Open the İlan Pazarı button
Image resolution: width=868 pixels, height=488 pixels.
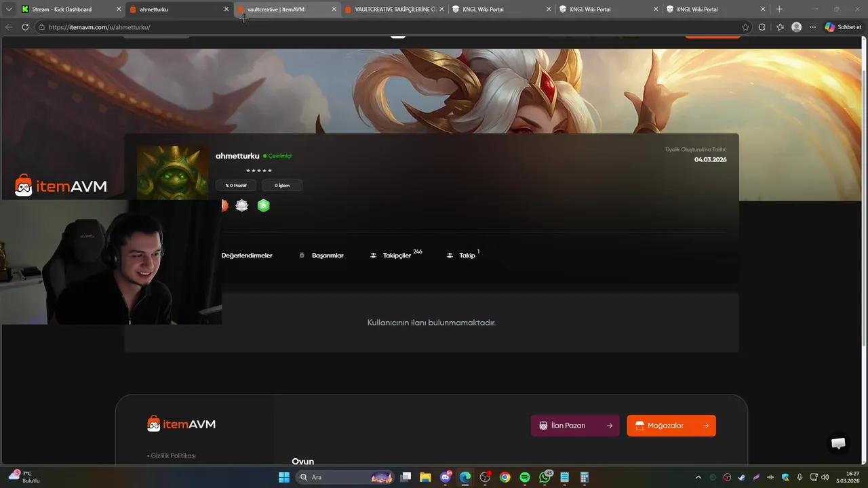[x=575, y=426]
